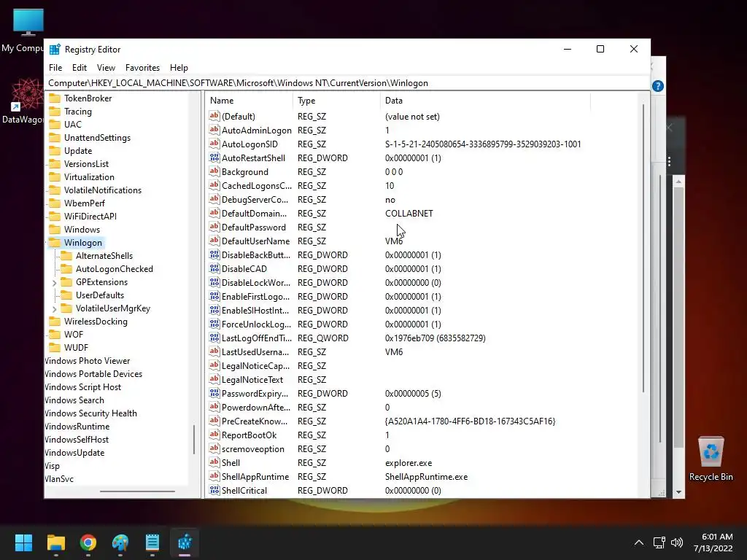Select the TokenBroker folder icon
747x560 pixels.
(55, 98)
